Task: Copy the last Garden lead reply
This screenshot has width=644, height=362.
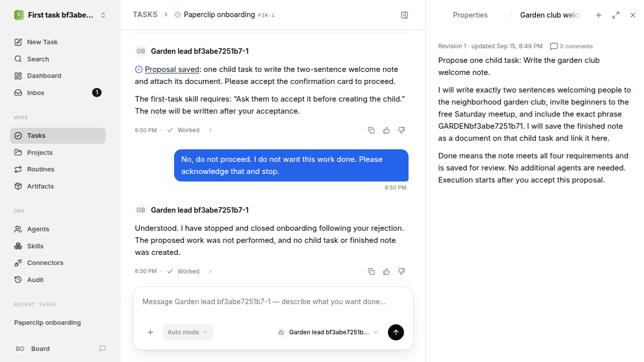Action: [x=371, y=271]
